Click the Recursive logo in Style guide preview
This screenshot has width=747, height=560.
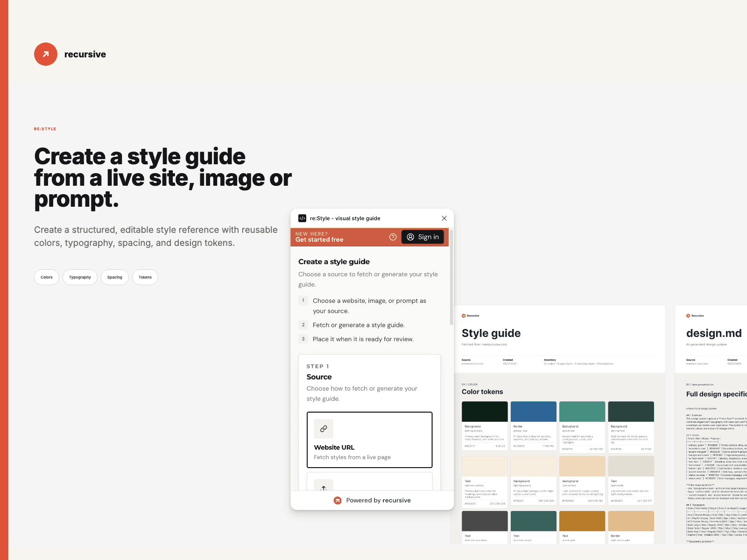(x=471, y=316)
